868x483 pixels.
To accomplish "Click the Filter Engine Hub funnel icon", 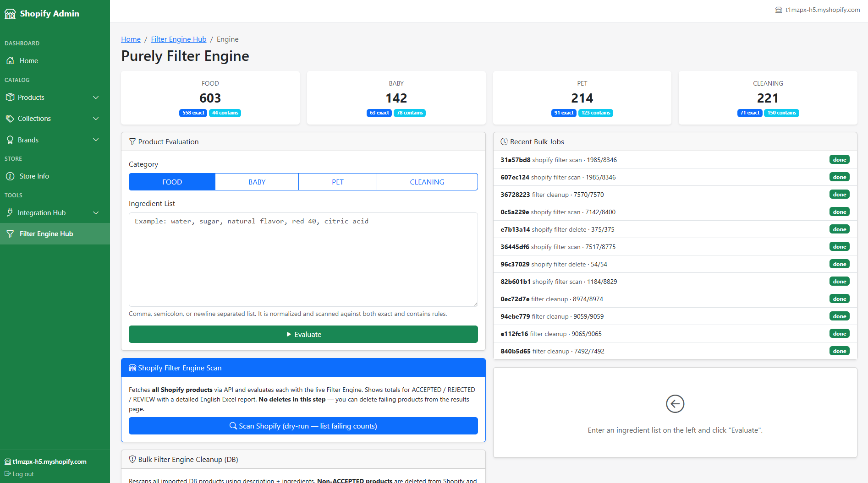I will click(10, 234).
